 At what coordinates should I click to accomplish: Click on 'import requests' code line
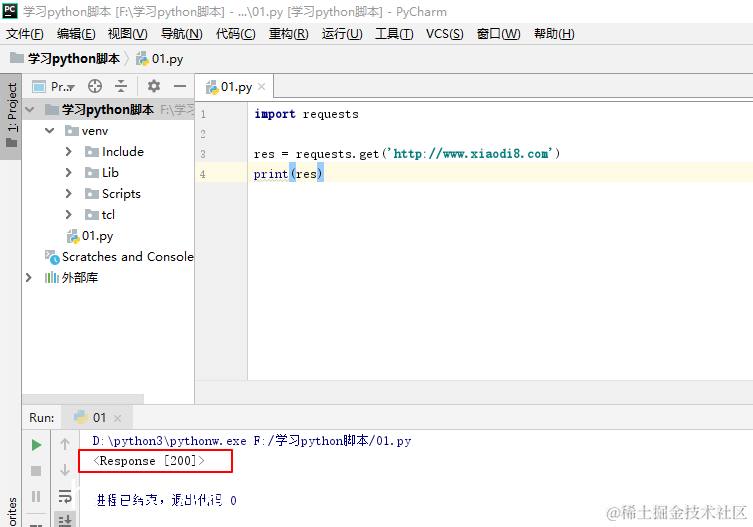(306, 114)
